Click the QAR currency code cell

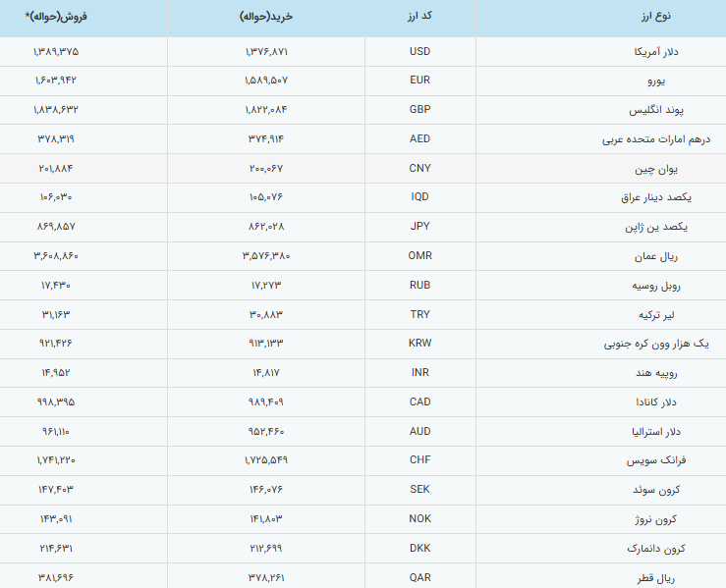pyautogui.click(x=419, y=577)
